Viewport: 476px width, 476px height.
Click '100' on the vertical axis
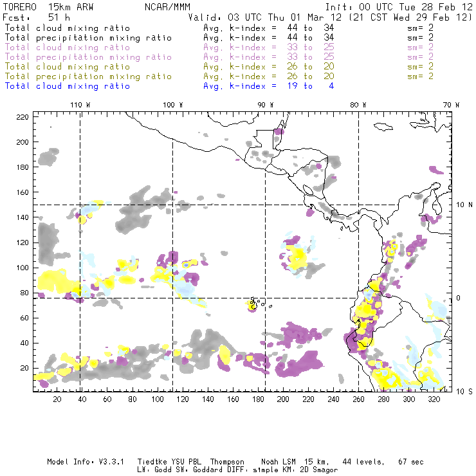[23, 268]
